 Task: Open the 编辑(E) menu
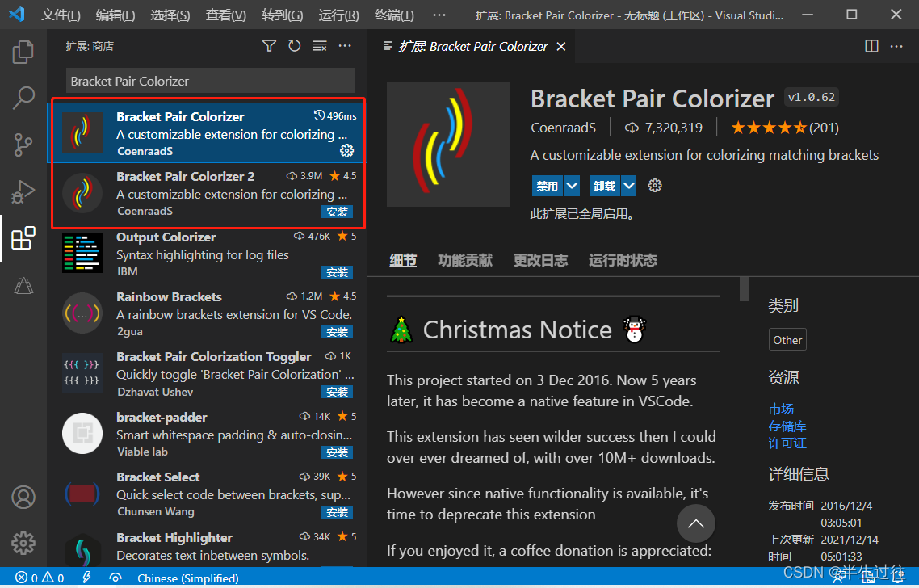115,15
